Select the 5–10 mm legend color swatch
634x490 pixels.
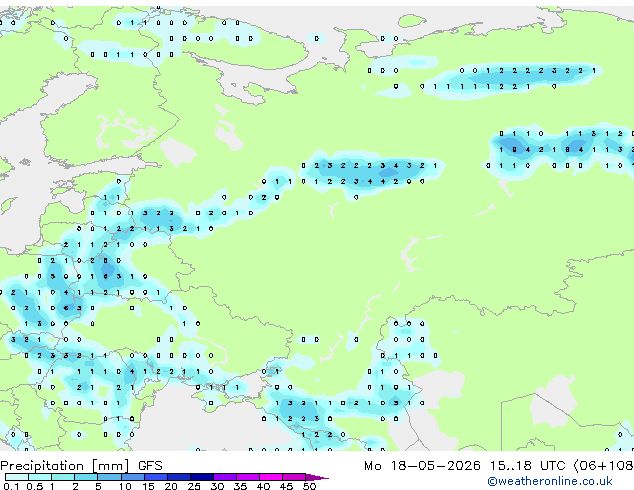[109, 477]
